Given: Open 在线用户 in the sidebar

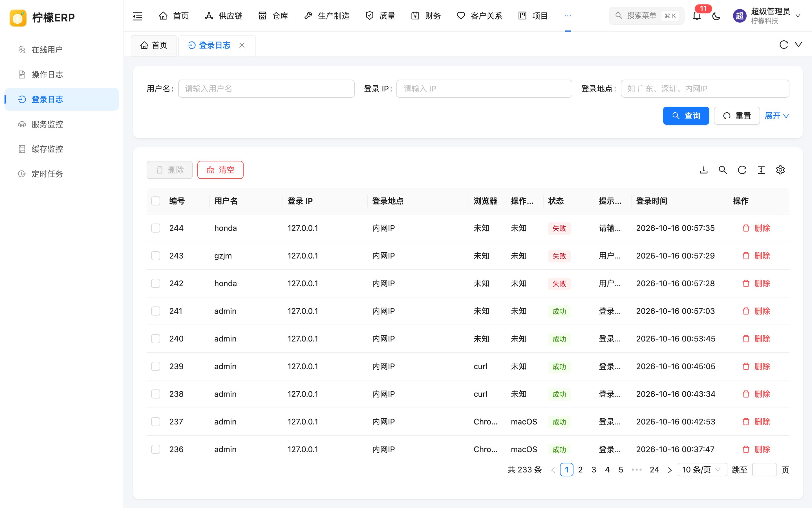Looking at the screenshot, I should click(x=62, y=50).
